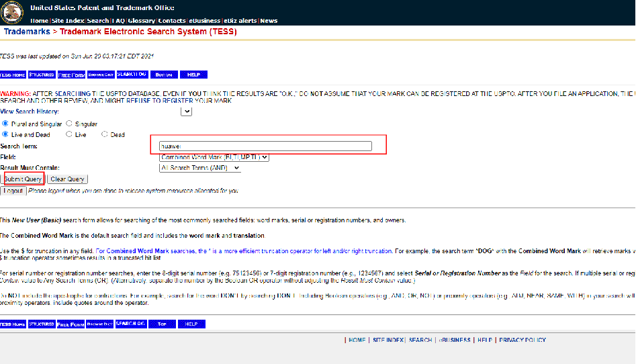
Task: Open footer SEARCH link
Action: [x=420, y=340]
